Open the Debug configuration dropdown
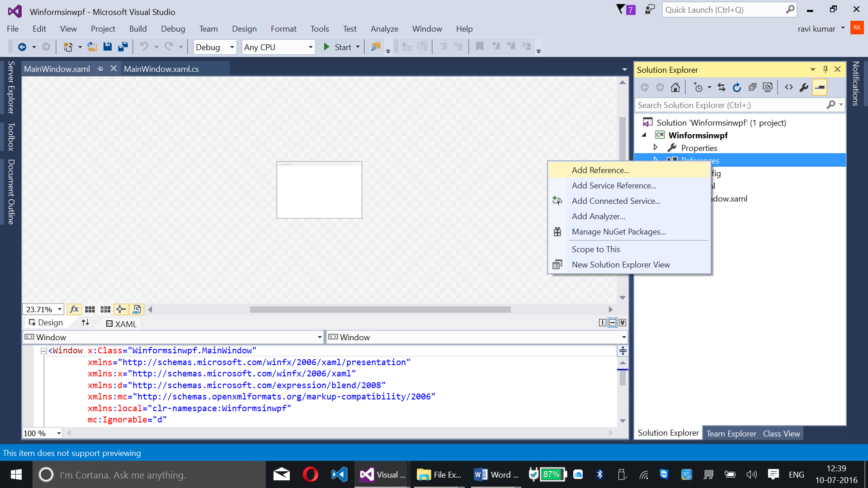The image size is (868, 488). pos(232,47)
